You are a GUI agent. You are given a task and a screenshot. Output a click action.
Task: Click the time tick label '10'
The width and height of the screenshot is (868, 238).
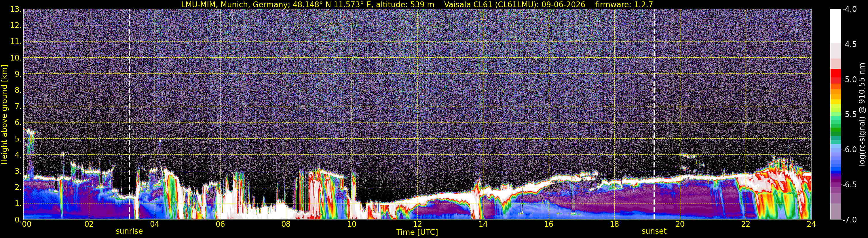click(x=352, y=224)
